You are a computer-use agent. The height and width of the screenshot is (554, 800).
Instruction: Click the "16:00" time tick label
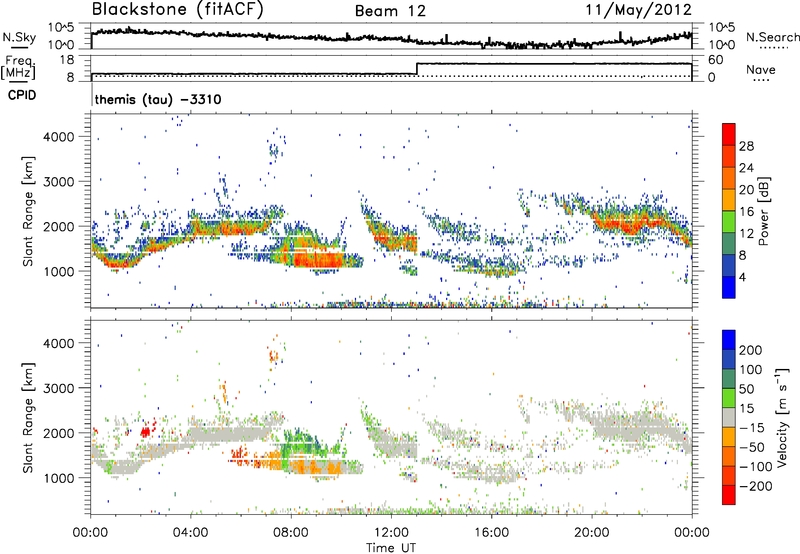(491, 533)
